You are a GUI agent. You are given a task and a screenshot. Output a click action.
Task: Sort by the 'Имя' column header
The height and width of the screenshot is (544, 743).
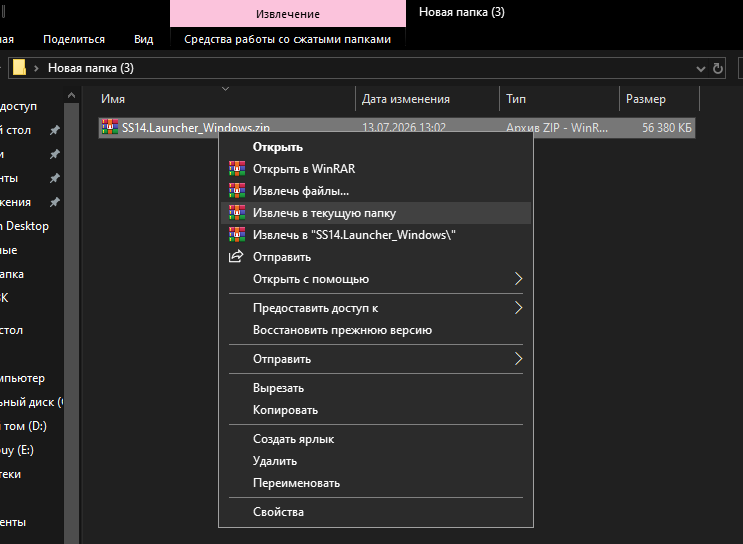(x=226, y=99)
